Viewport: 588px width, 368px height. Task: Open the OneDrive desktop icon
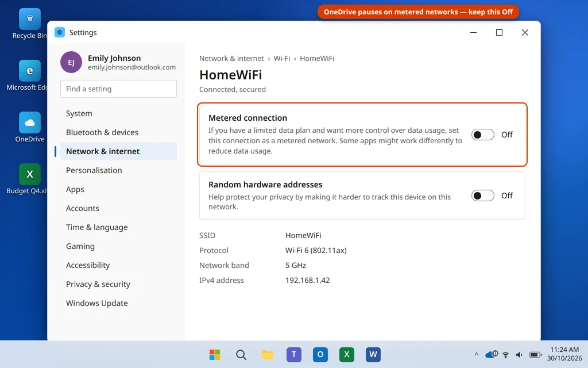(x=30, y=122)
